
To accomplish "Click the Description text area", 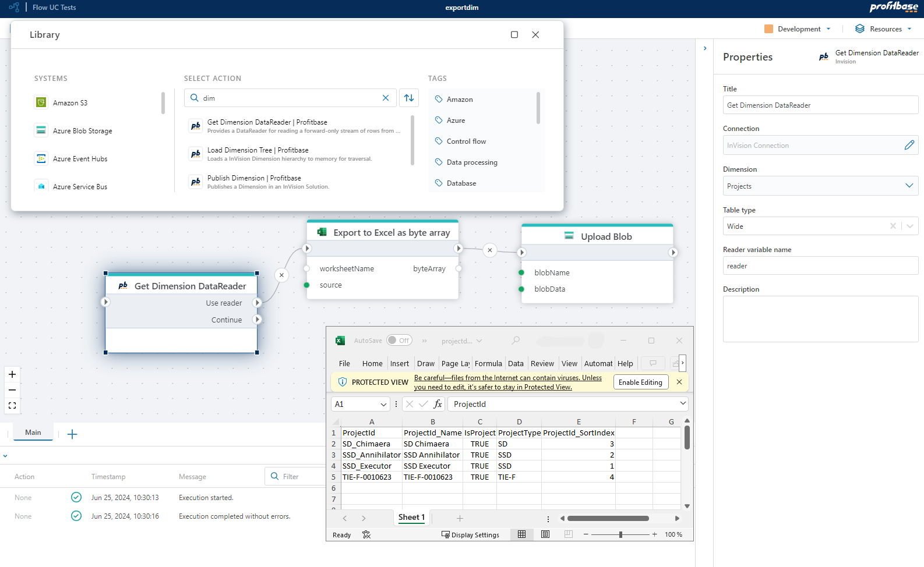I will point(820,319).
